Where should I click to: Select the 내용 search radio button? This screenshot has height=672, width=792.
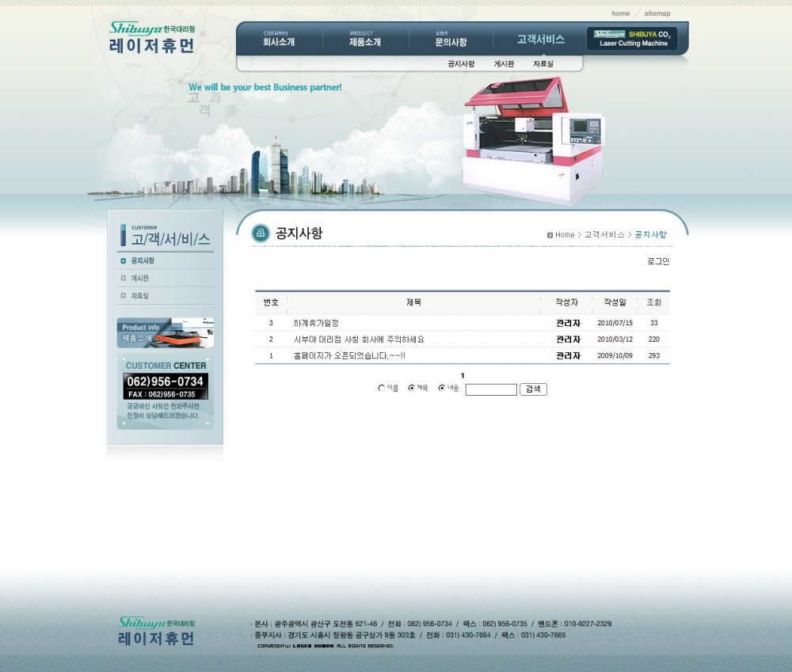coord(441,388)
